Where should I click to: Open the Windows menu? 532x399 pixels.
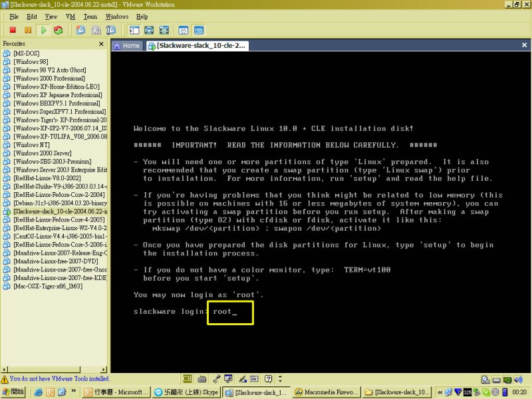[x=117, y=16]
